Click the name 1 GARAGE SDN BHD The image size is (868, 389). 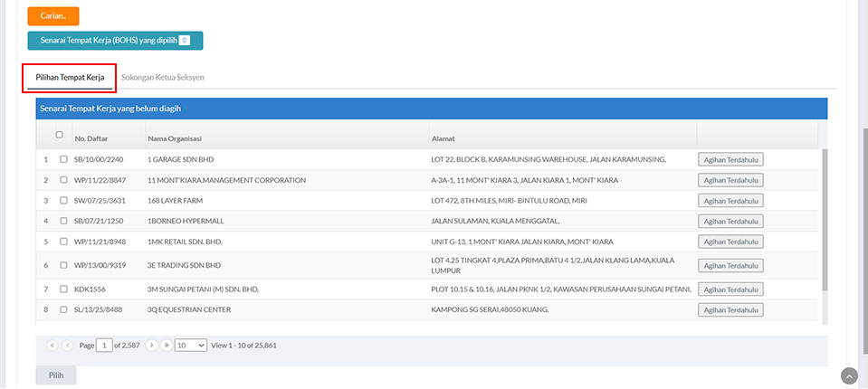pyautogui.click(x=180, y=159)
